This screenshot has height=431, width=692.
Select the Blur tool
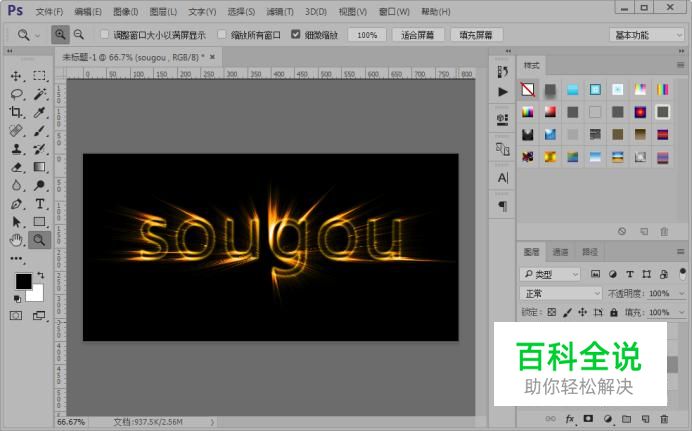click(x=16, y=185)
